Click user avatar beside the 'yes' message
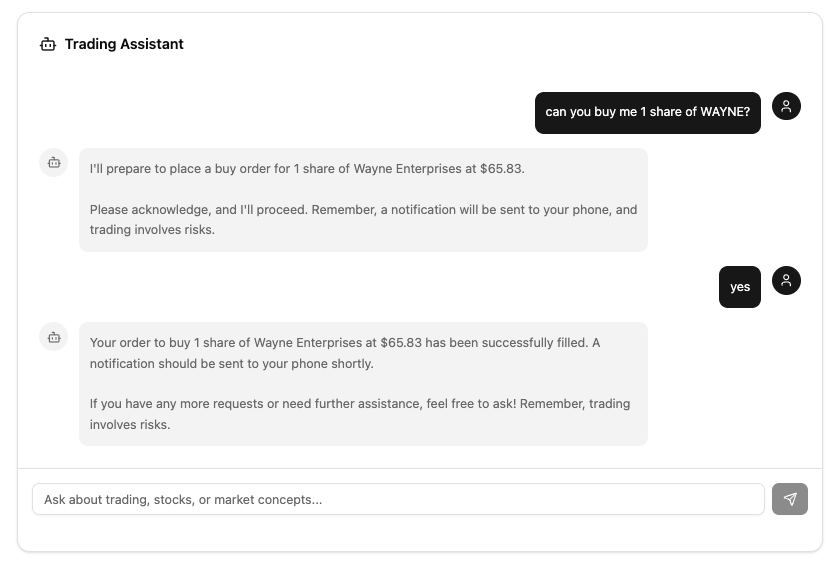 click(786, 281)
